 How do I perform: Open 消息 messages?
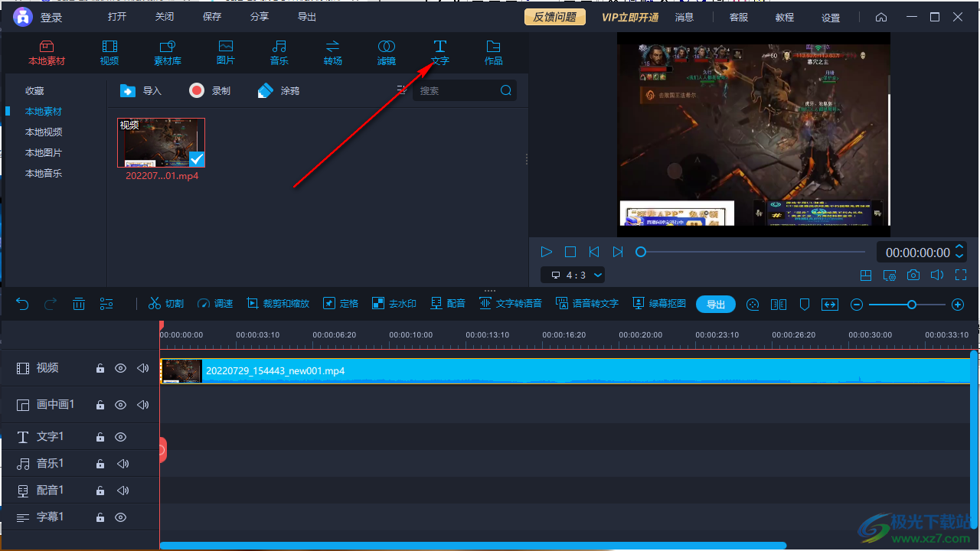(x=684, y=17)
